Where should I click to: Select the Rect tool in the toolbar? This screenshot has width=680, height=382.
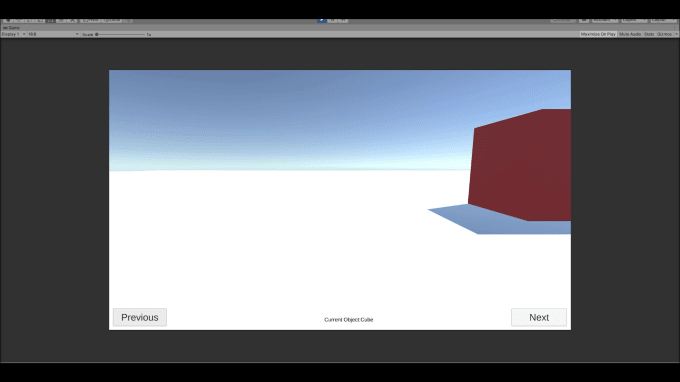point(51,20)
